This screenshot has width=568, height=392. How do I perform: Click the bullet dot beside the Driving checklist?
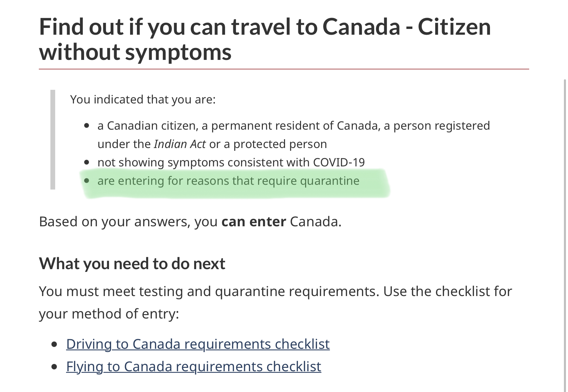click(x=54, y=344)
